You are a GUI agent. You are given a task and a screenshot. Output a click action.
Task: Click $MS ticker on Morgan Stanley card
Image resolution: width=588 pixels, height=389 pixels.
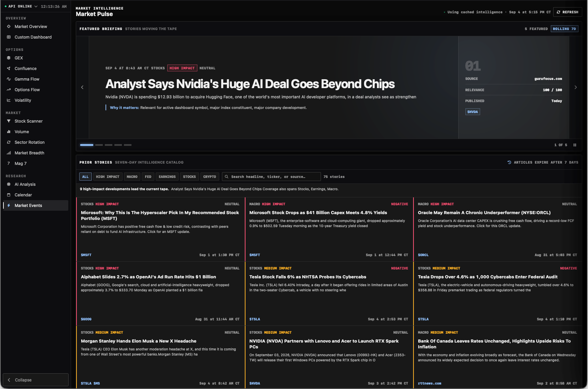[x=97, y=384]
